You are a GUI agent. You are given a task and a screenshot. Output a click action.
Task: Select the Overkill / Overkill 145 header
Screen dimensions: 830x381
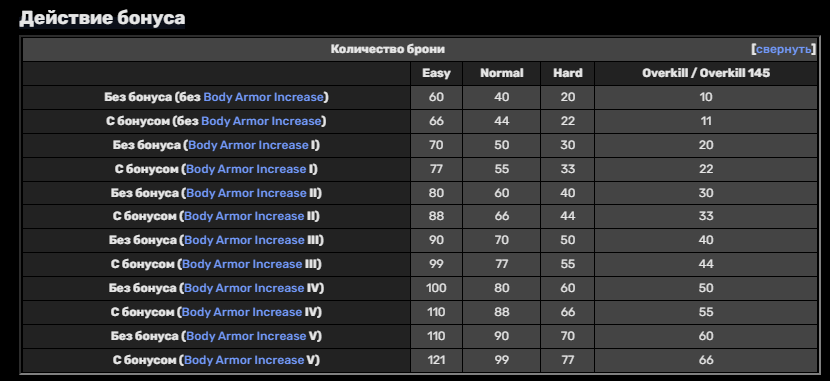click(706, 74)
